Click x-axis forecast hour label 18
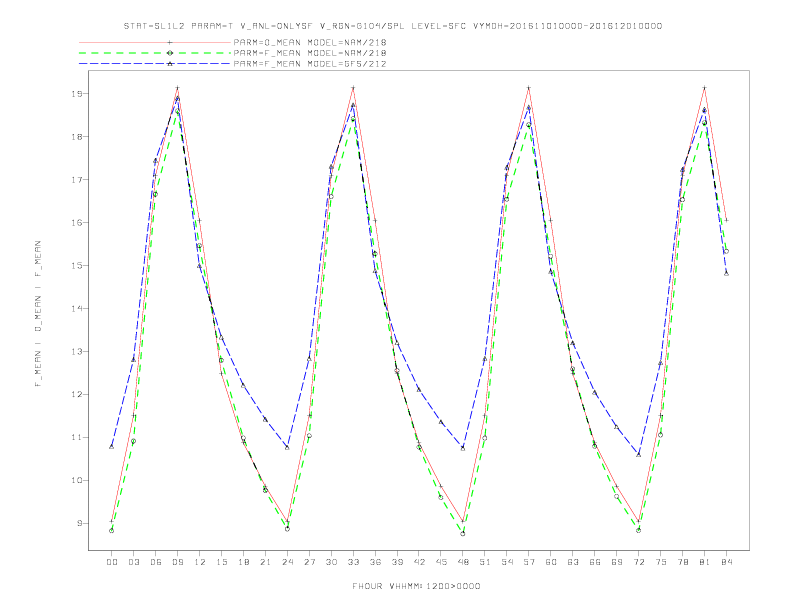Image resolution: width=792 pixels, height=612 pixels. click(x=243, y=562)
